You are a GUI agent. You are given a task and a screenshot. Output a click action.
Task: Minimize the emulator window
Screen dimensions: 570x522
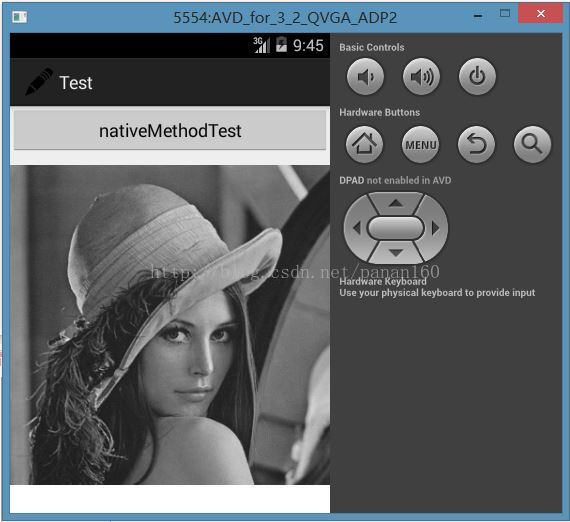click(x=478, y=16)
